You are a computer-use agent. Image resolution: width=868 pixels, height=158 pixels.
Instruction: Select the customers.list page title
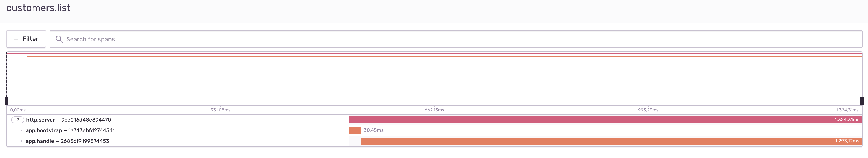point(38,8)
